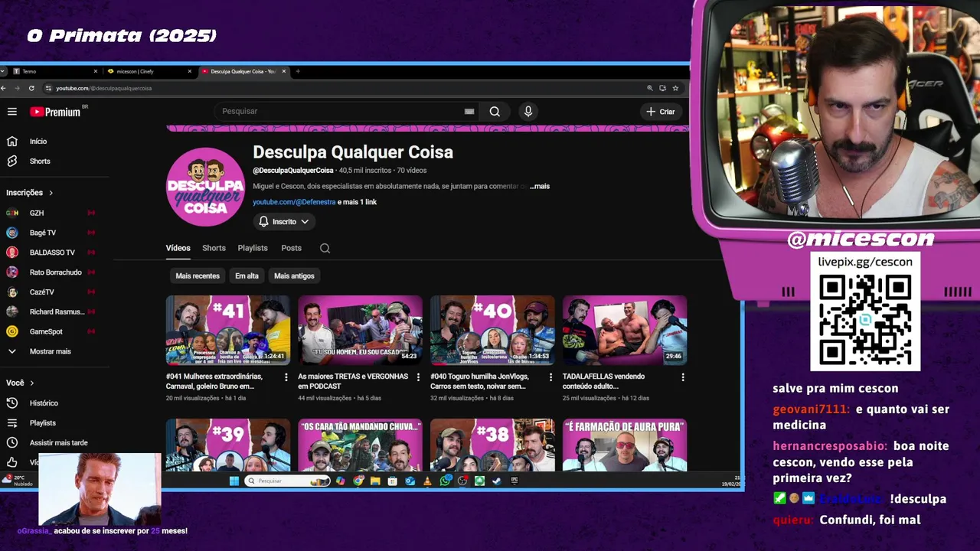Viewport: 980px width, 551px height.
Task: Reload the page with browser refresh icon
Action: click(31, 88)
